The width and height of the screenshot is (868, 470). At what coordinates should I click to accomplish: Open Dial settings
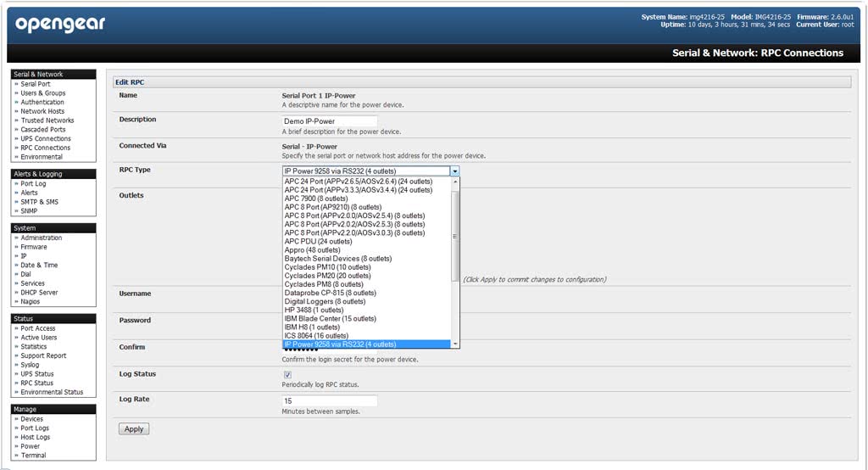(x=26, y=274)
